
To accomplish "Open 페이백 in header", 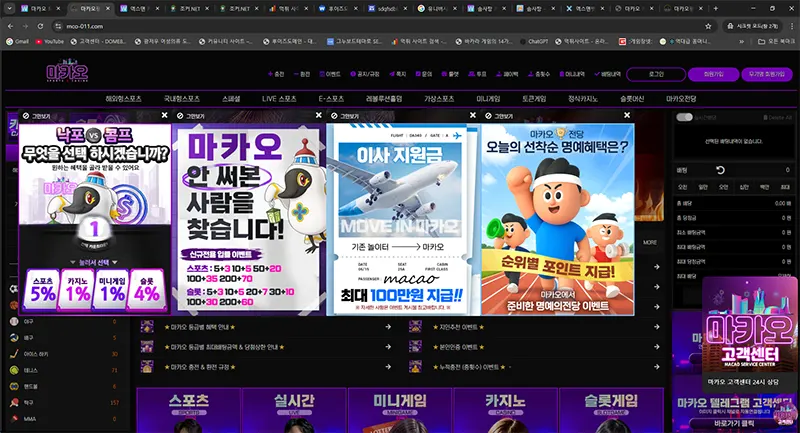I will coord(507,74).
